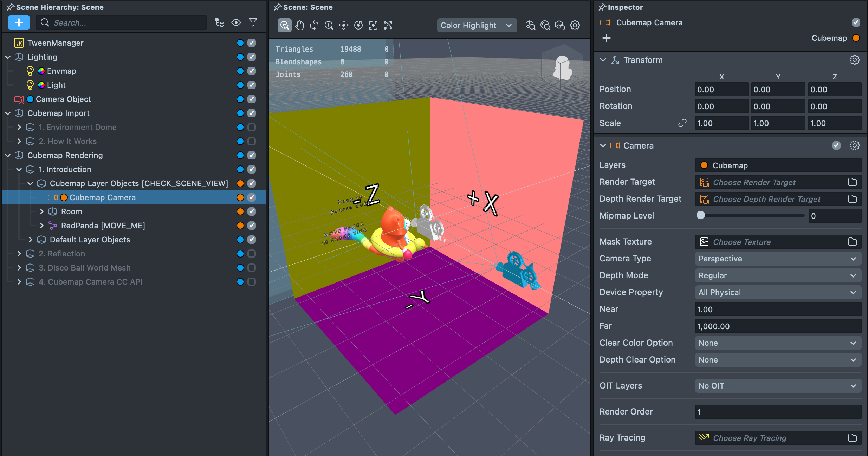The height and width of the screenshot is (456, 868).
Task: Open Transform component settings gear
Action: pyautogui.click(x=854, y=60)
